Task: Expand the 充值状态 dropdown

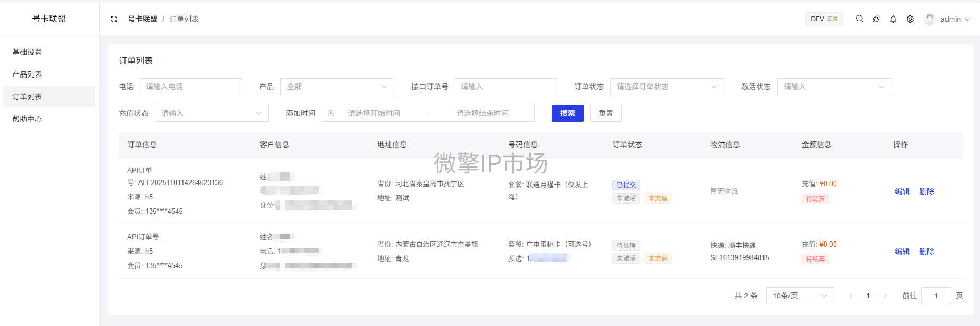Action: click(x=211, y=113)
